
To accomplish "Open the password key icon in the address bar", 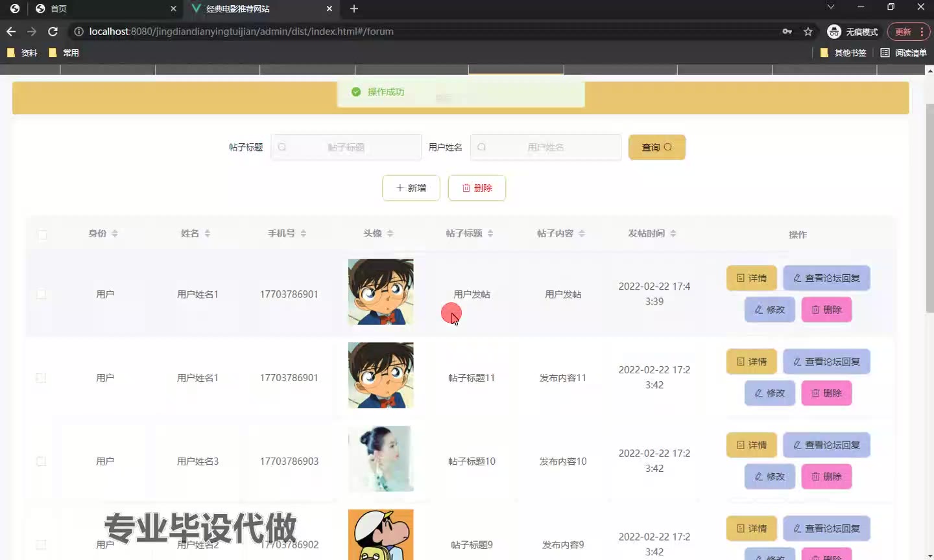I will point(787,31).
